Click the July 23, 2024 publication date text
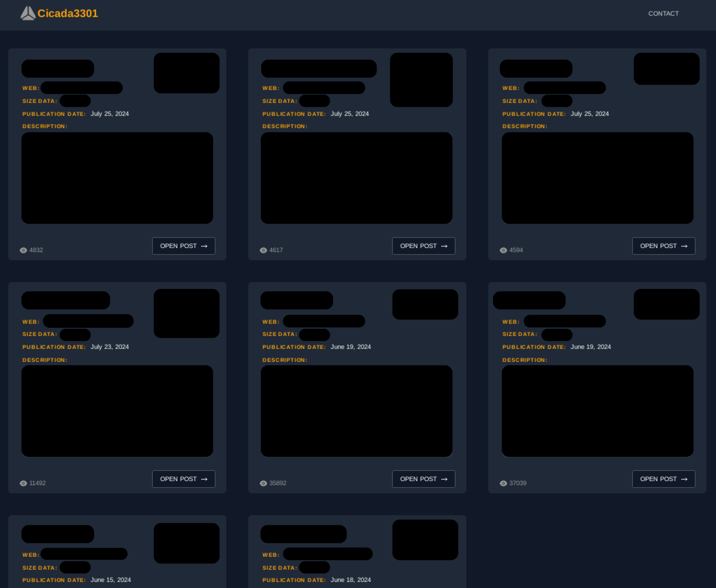Screen dimensions: 716x588 point(109,347)
